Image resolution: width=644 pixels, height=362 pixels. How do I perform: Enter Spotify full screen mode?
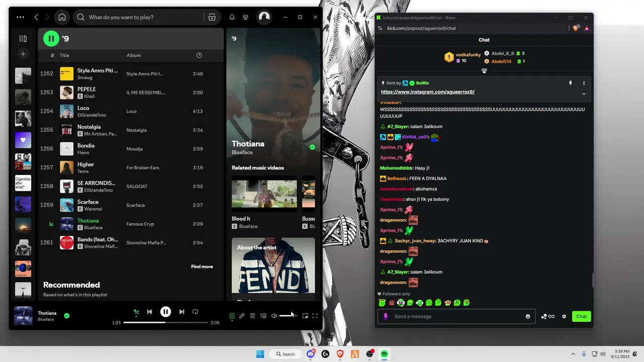point(315,316)
